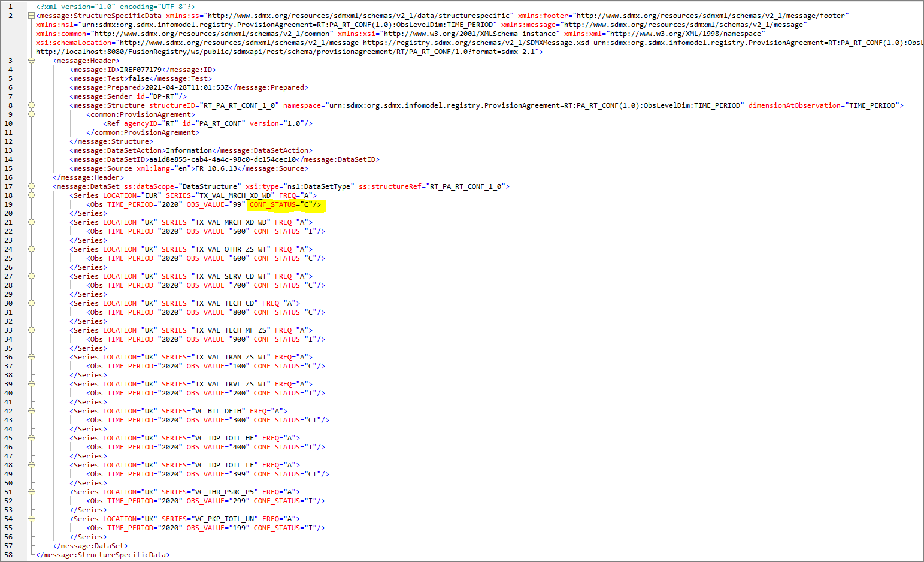924x562 pixels.
Task: Click line number 58 in the gutter
Action: (x=10, y=555)
